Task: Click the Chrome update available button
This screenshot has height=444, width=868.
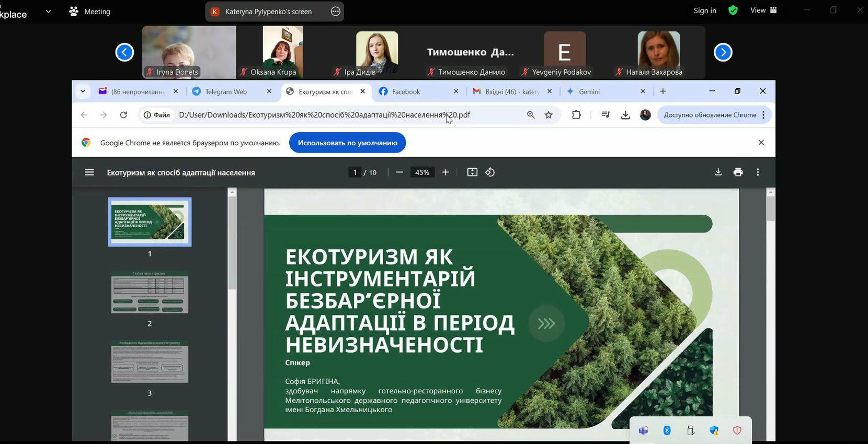Action: point(710,115)
